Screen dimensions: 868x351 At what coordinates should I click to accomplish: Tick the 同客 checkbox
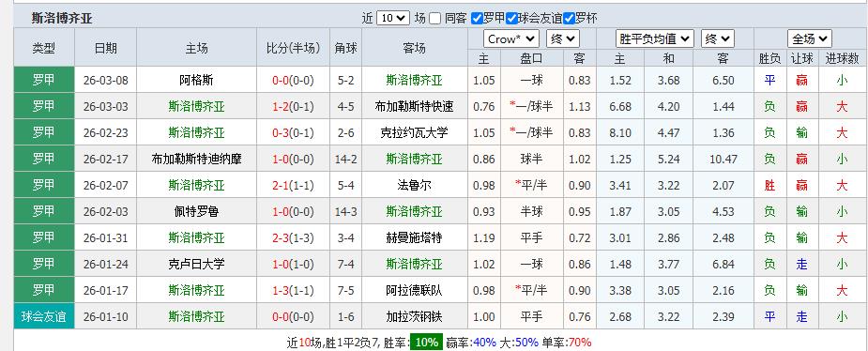click(435, 19)
